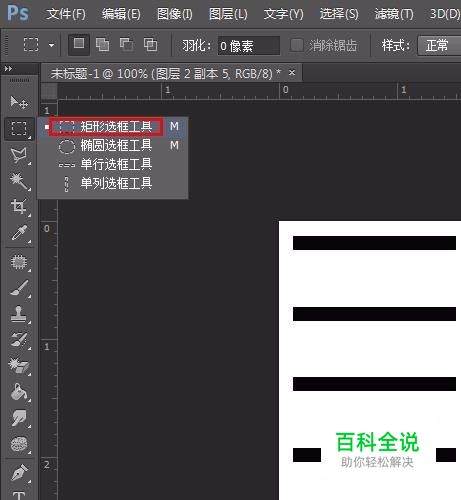This screenshot has height=500, width=461.
Task: Select the Paint Bucket tool
Action: pyautogui.click(x=19, y=392)
